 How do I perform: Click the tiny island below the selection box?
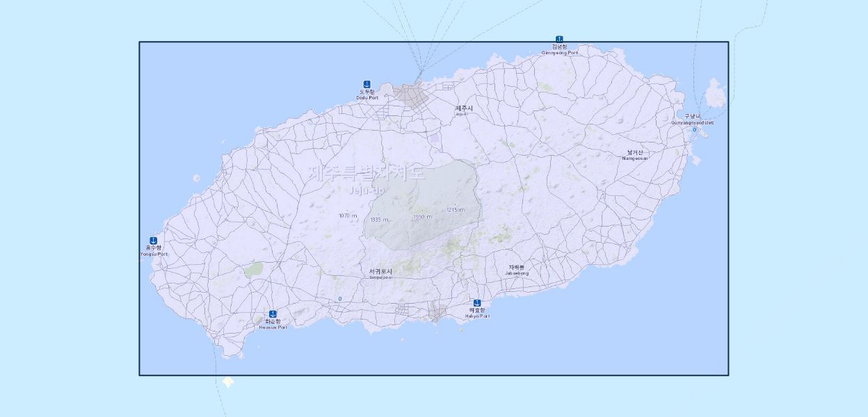point(227,382)
